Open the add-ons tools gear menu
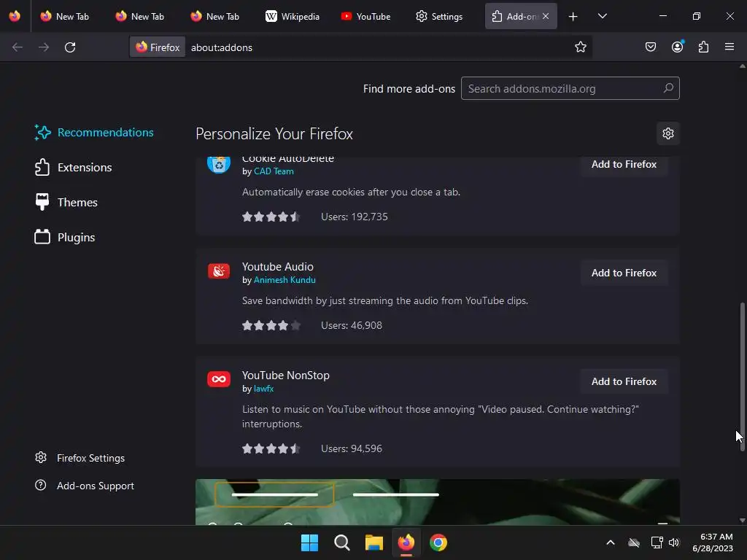The height and width of the screenshot is (560, 747). [x=668, y=133]
